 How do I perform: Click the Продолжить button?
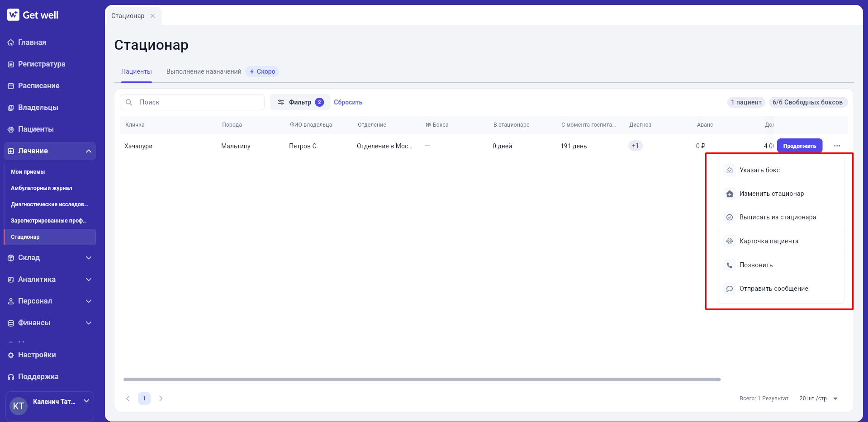coord(800,146)
